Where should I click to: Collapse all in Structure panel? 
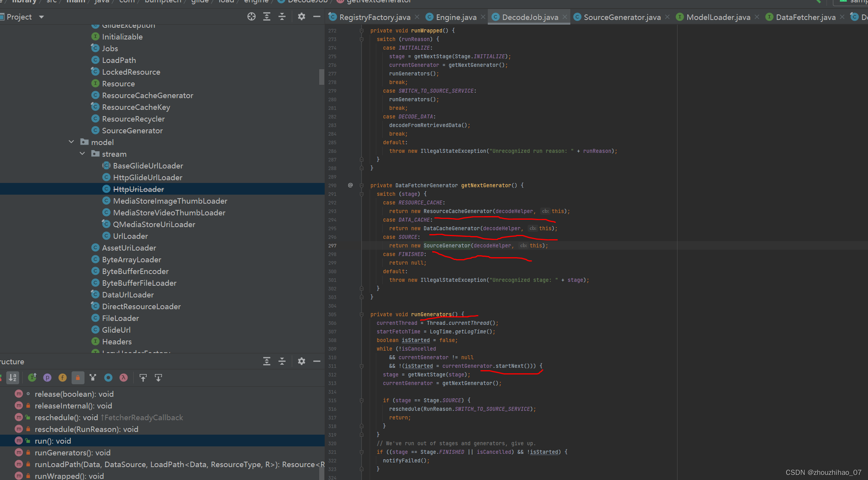point(282,361)
